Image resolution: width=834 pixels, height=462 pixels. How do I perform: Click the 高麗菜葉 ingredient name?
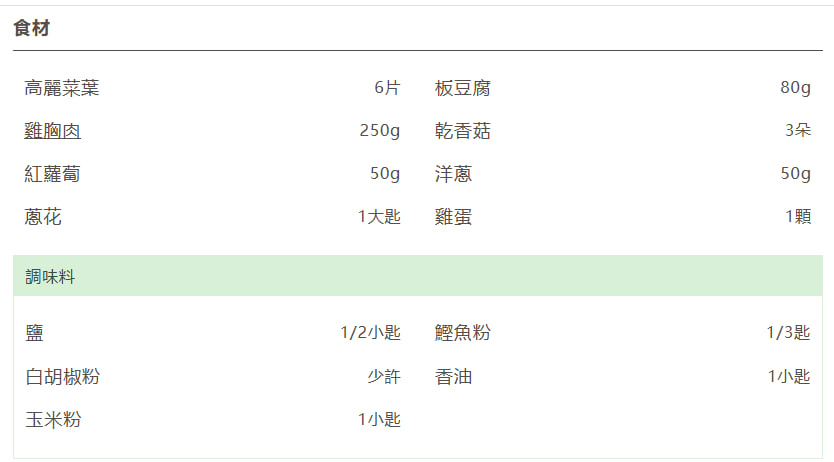[62, 88]
